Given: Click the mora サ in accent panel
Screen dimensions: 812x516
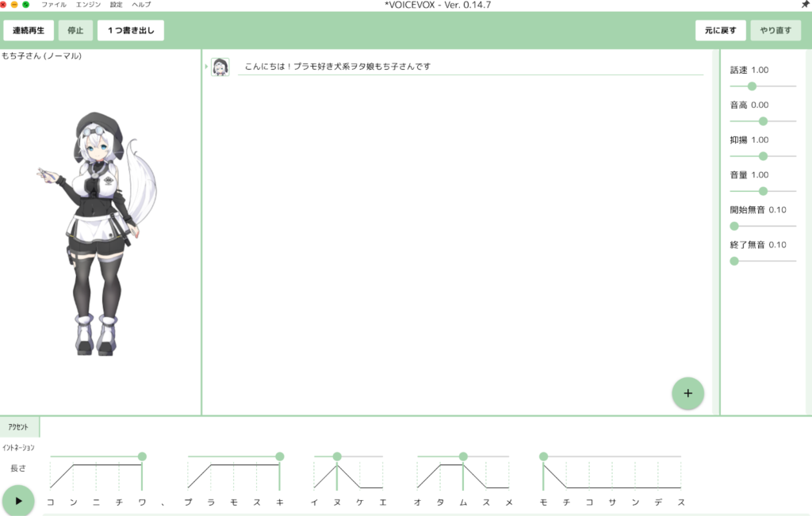Looking at the screenshot, I should (x=612, y=502).
